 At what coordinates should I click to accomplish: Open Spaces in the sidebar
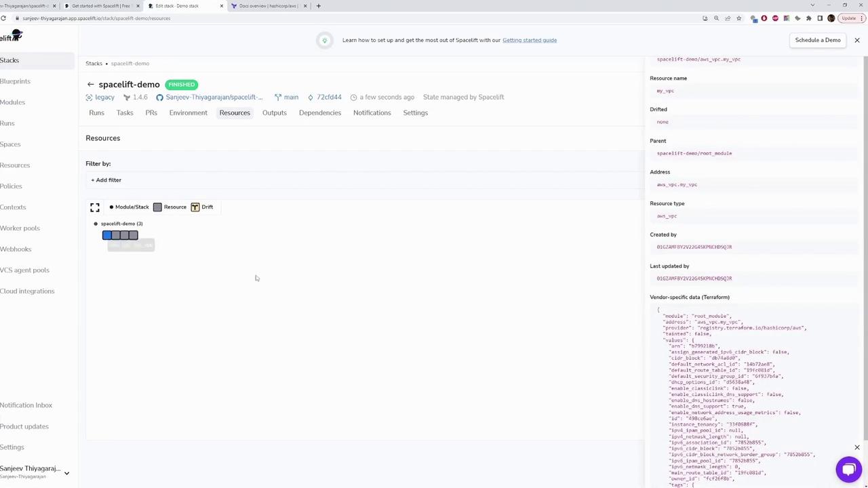point(10,144)
